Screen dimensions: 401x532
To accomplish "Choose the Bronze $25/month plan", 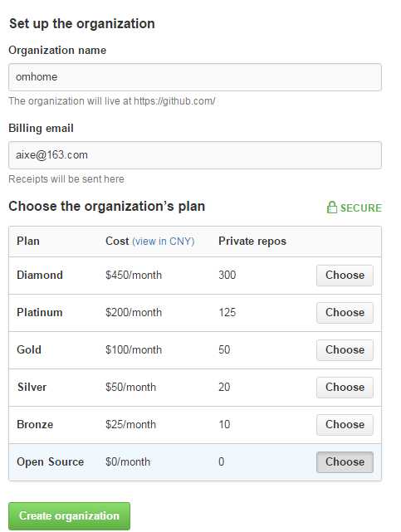I will pos(345,424).
